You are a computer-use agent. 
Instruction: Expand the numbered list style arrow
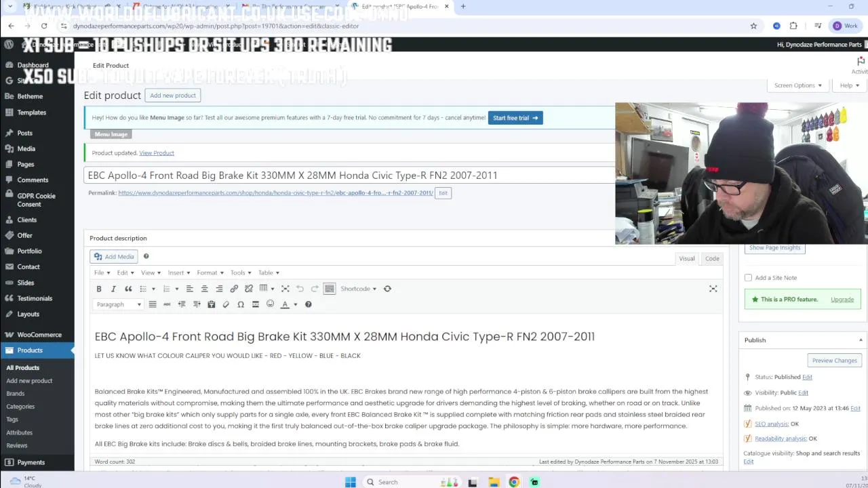point(177,289)
